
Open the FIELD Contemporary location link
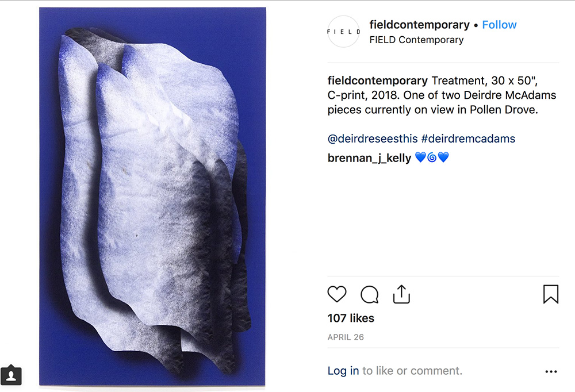[x=416, y=40]
